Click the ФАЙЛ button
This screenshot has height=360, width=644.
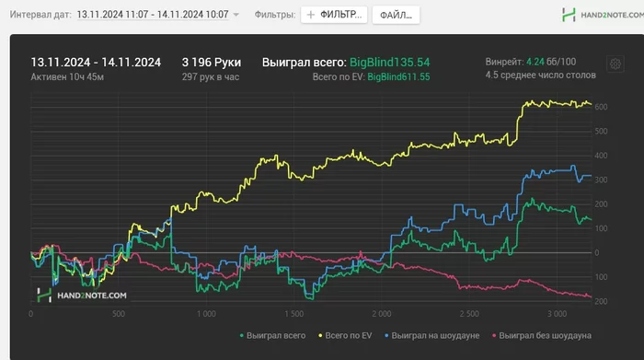pos(396,16)
